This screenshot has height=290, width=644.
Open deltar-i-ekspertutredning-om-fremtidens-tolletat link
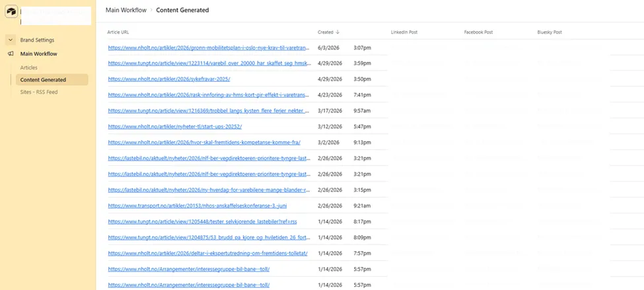coord(208,254)
